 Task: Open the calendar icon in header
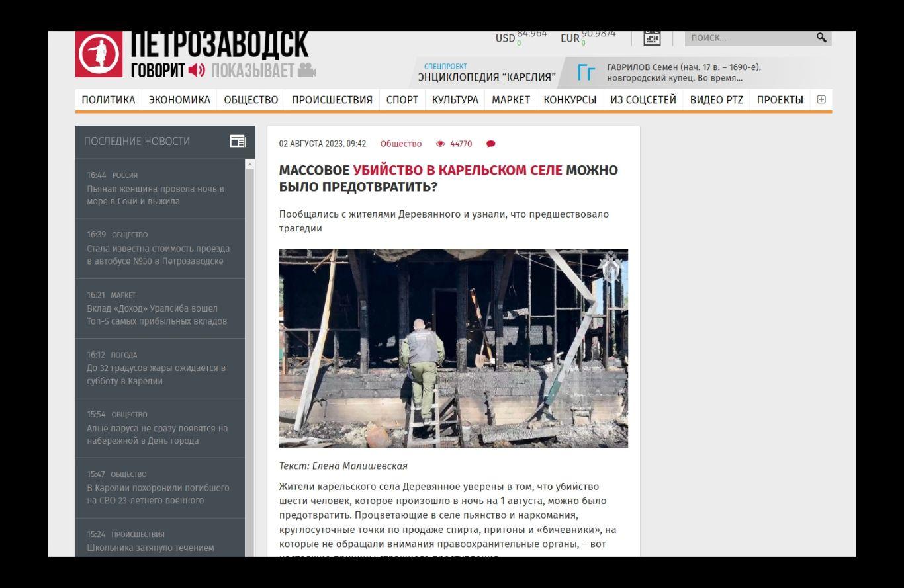[x=652, y=38]
